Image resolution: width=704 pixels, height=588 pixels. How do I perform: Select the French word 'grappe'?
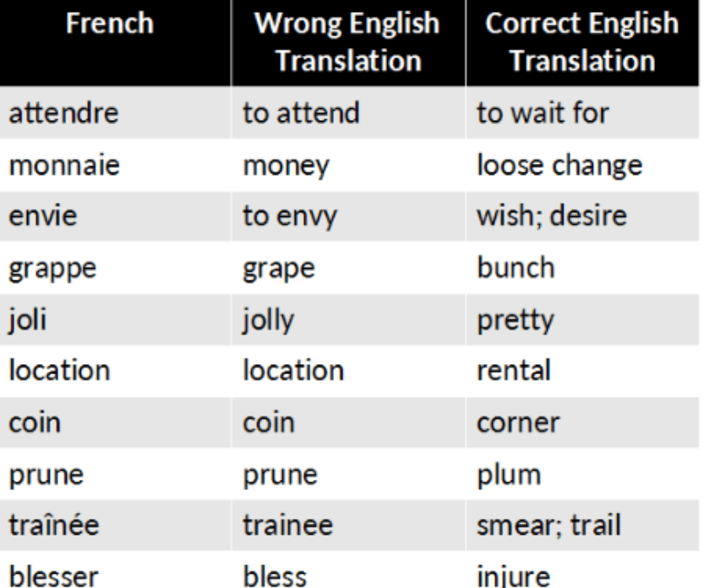click(52, 269)
